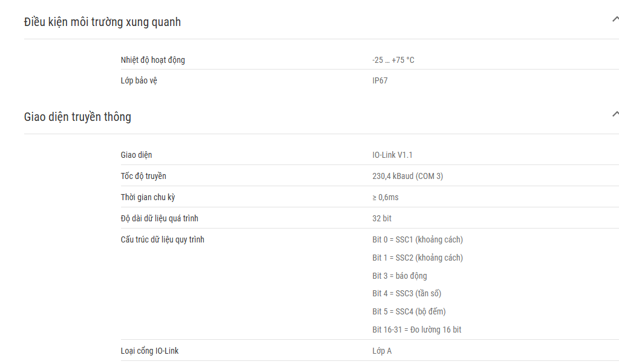Click the Giao diện truyền thông heading
The image size is (619, 364).
tap(77, 117)
